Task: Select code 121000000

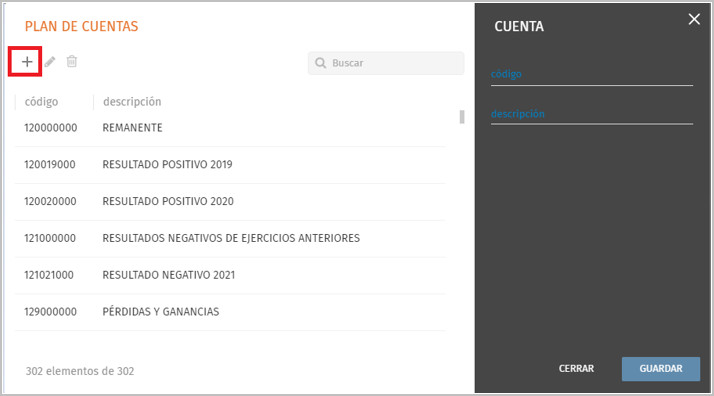Action: click(50, 239)
